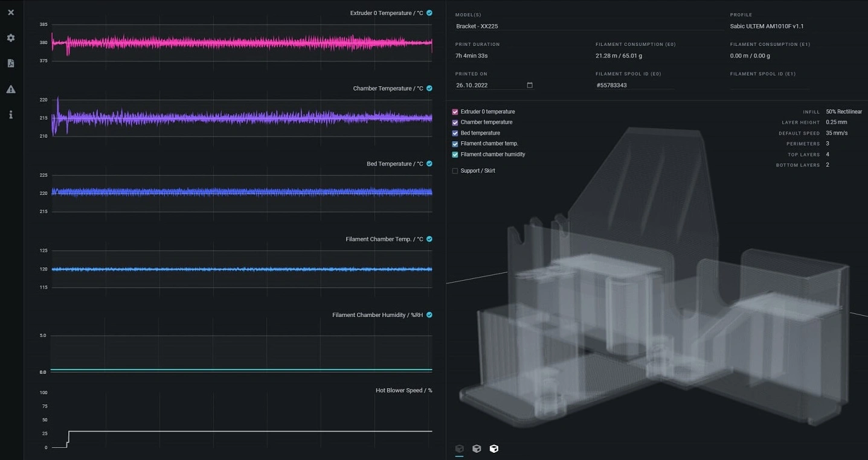Open the date picker calendar icon

(x=530, y=85)
